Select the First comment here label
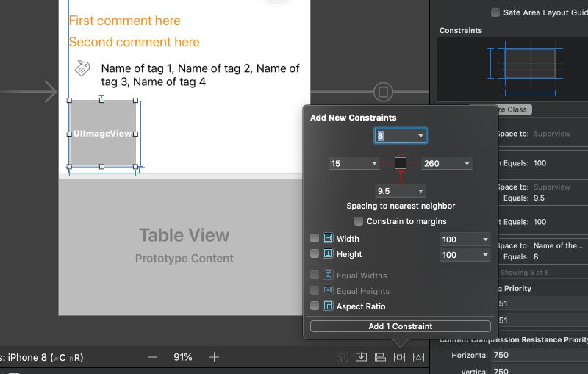The height and width of the screenshot is (374, 588). 124,21
